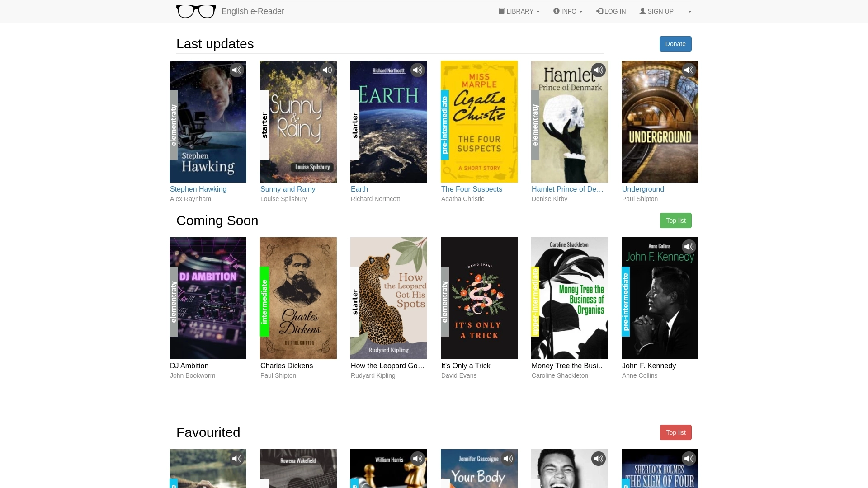
Task: Open the Stephen Hawking book cover
Action: click(208, 122)
